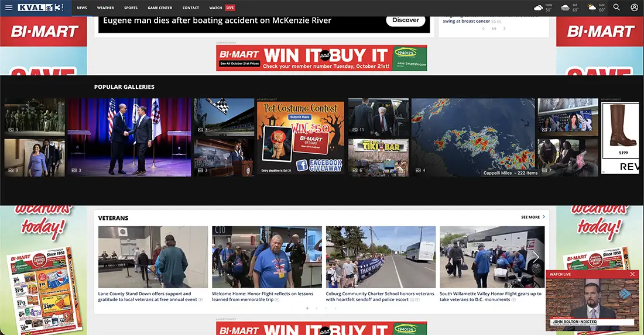Click See More in Veterans section
Image resolution: width=644 pixels, height=335 pixels.
530,217
